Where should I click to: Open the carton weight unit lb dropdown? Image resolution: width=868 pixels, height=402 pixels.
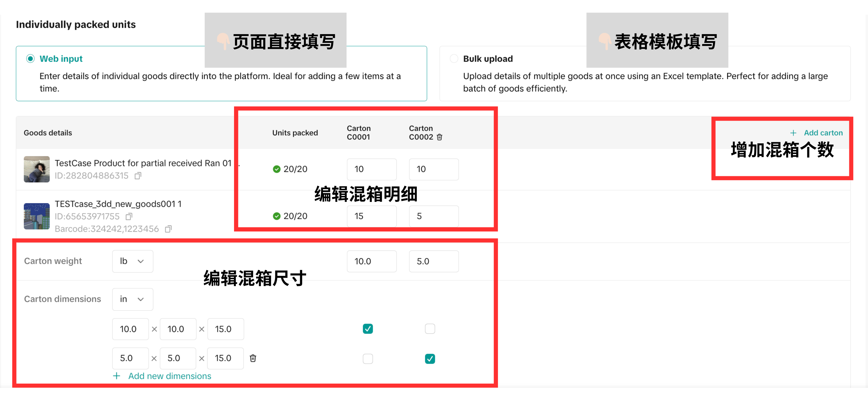click(132, 261)
